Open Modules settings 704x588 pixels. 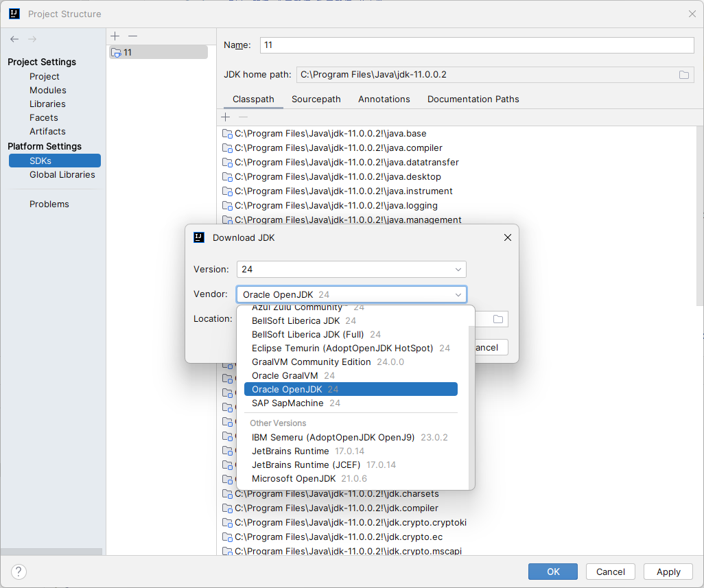pyautogui.click(x=47, y=90)
